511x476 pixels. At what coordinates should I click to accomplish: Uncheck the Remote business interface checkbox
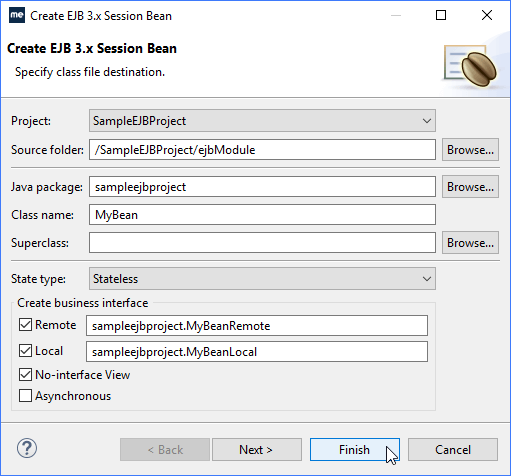25,325
